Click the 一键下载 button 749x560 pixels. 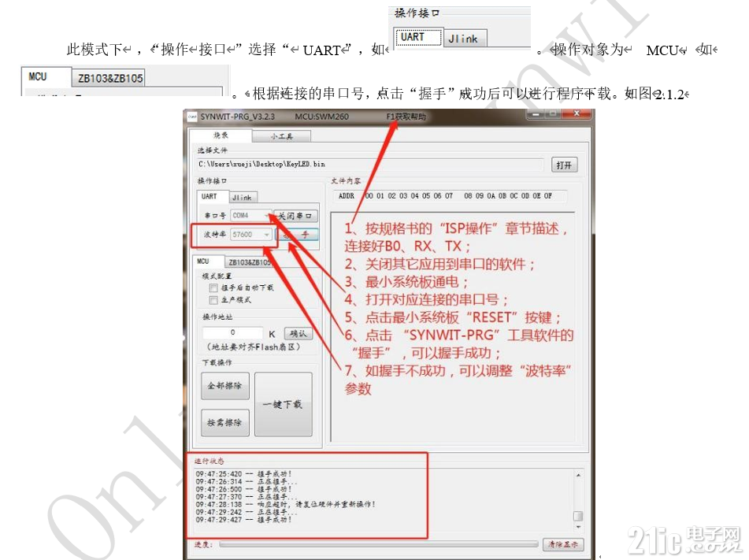coord(284,404)
